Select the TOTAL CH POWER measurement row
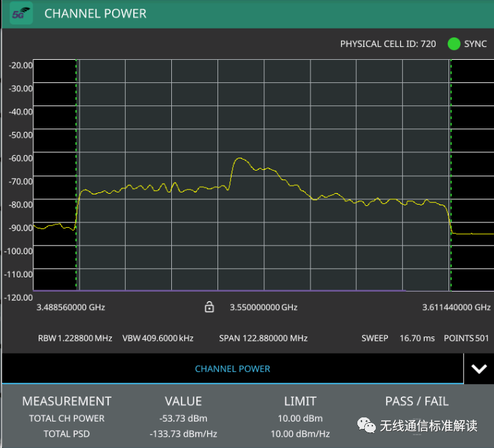 click(67, 418)
